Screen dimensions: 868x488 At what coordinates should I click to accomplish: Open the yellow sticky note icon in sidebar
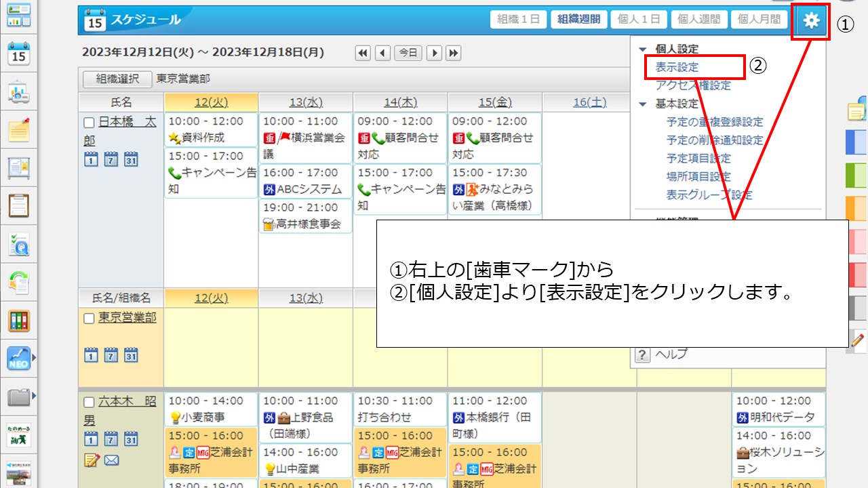[x=19, y=129]
